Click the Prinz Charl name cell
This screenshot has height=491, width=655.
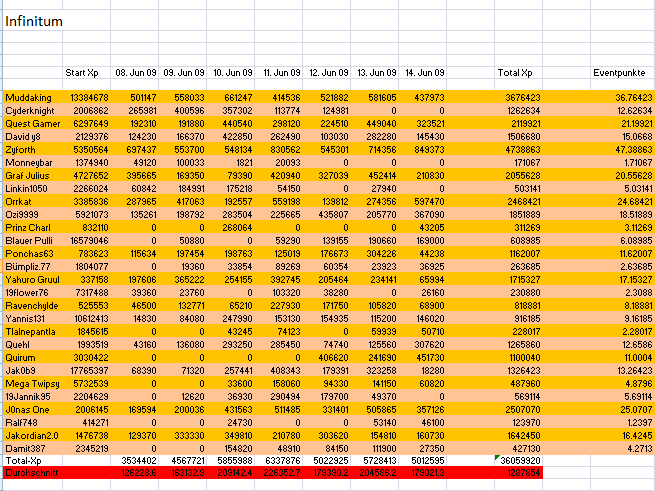tap(33, 227)
